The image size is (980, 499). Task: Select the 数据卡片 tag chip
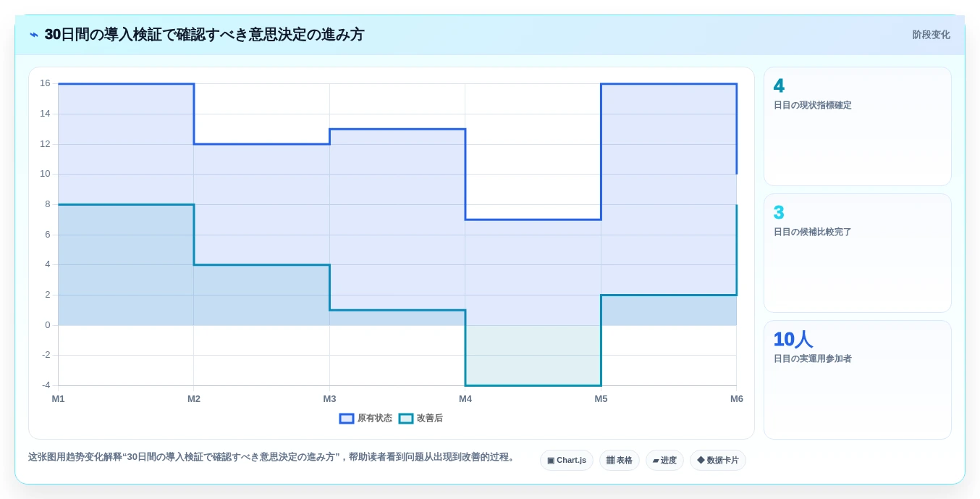point(718,460)
